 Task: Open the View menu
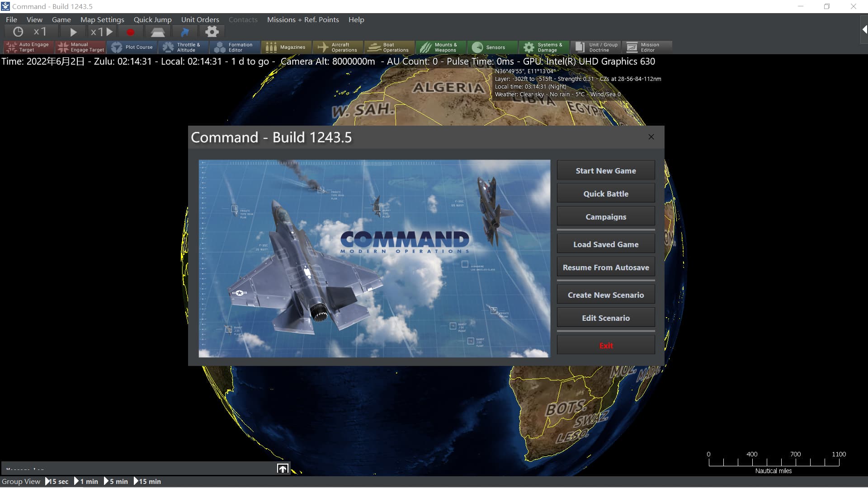coord(34,19)
